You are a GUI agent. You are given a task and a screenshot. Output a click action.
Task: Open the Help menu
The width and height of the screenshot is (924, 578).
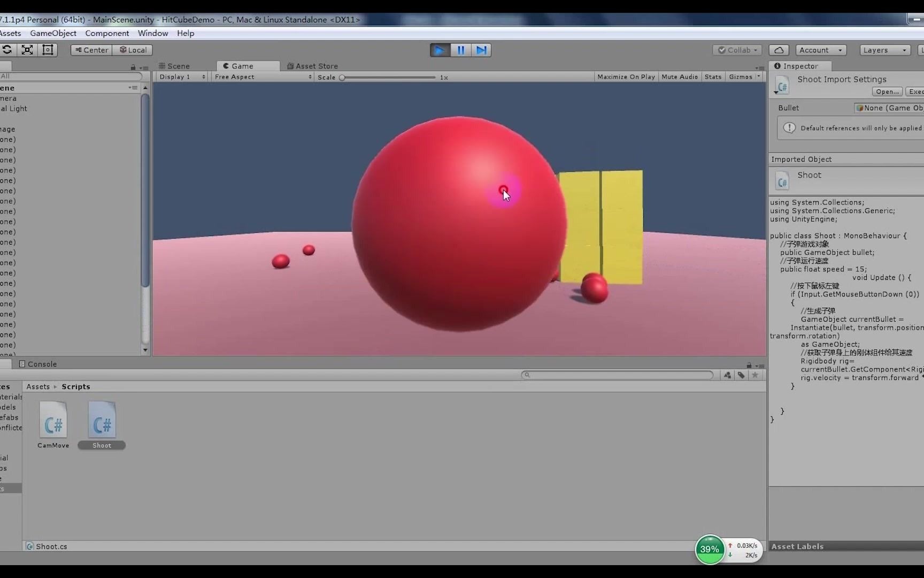pos(186,33)
